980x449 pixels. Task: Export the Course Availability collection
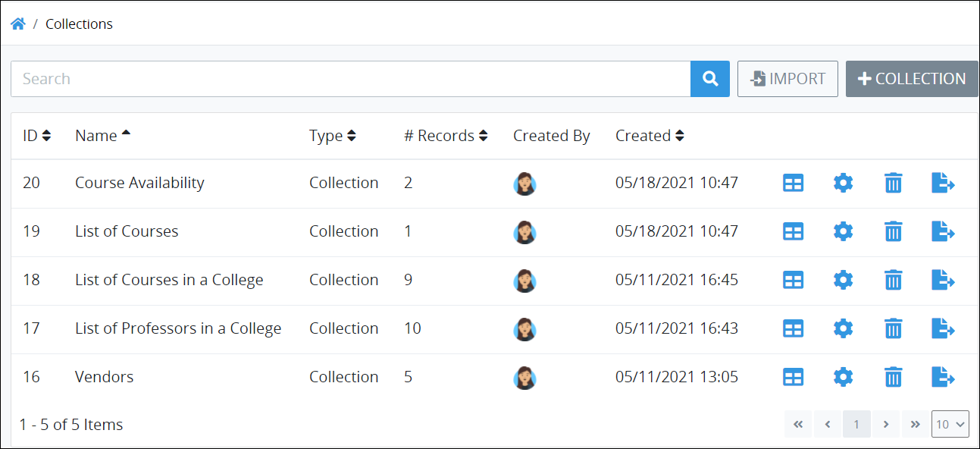tap(943, 183)
